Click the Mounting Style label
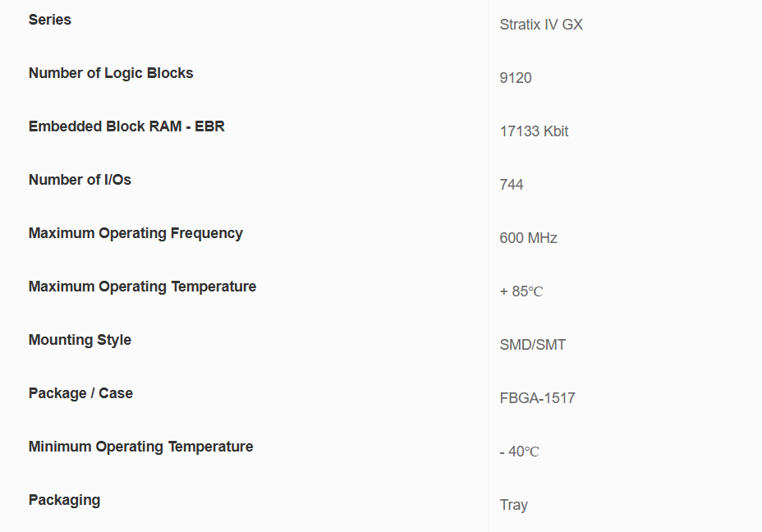Screen dimensions: 762x532 tap(80, 340)
